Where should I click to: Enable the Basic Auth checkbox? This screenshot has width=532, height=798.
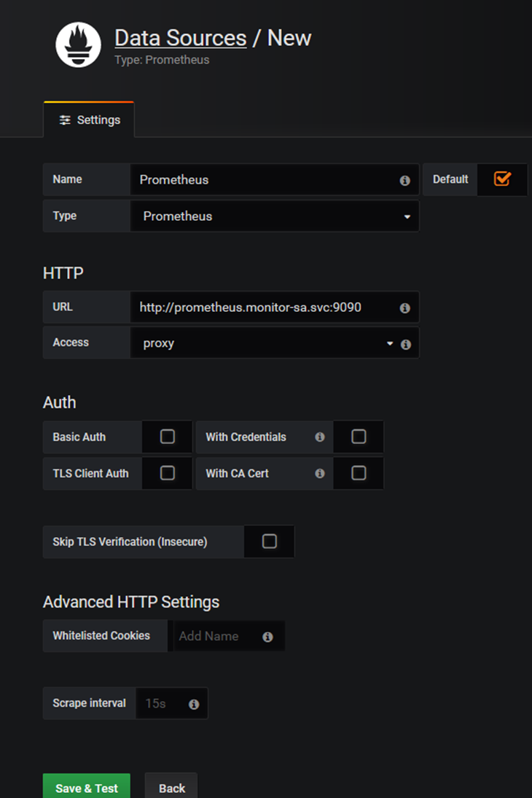(x=168, y=436)
